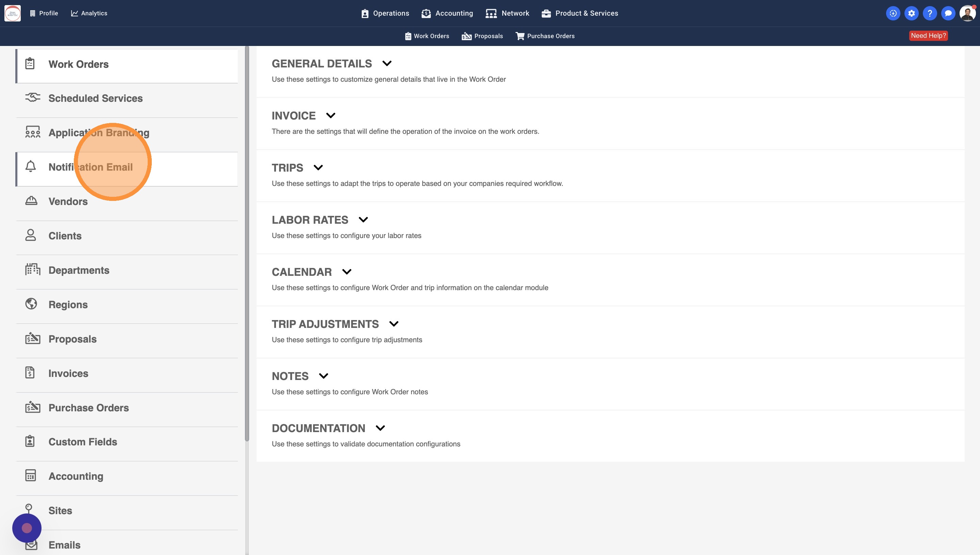Click the user avatar photo
Image resolution: width=980 pixels, height=555 pixels.
pos(967,13)
